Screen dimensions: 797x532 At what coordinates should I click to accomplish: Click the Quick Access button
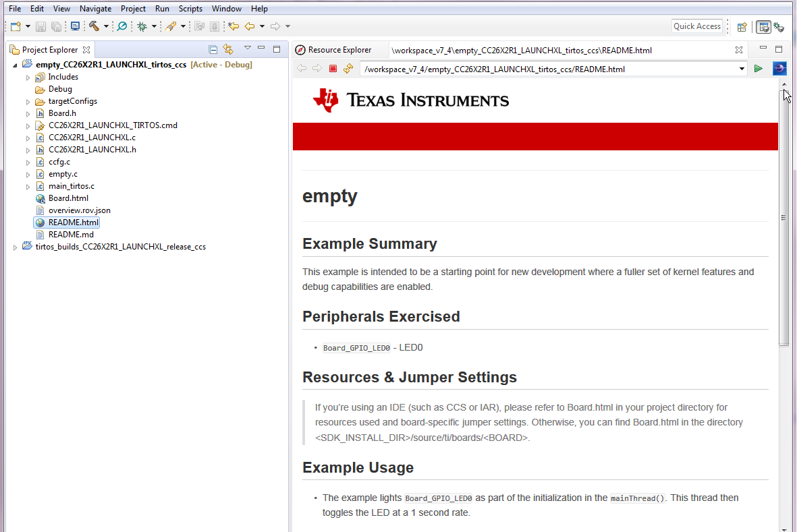pyautogui.click(x=697, y=26)
